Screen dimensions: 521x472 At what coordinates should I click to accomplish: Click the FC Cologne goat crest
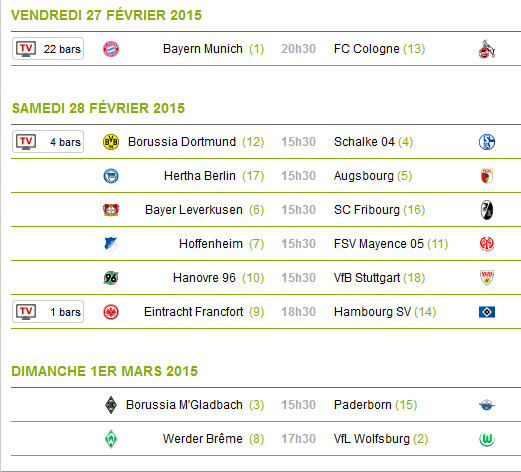[487, 49]
